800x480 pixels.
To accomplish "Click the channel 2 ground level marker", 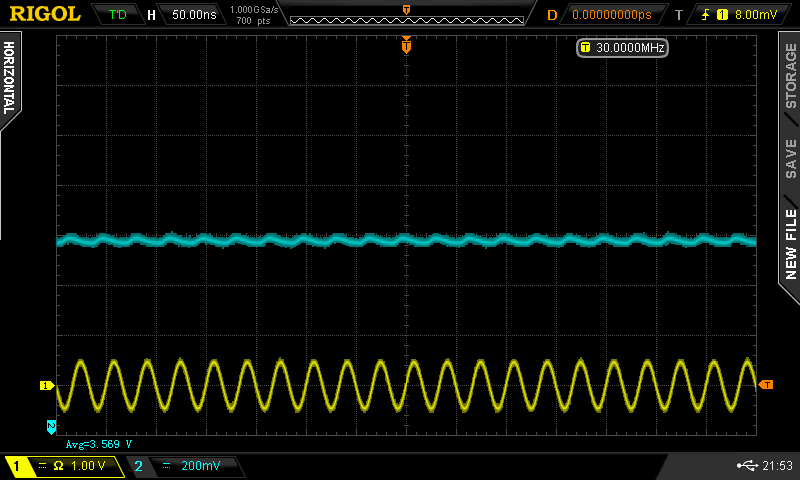I will [51, 427].
